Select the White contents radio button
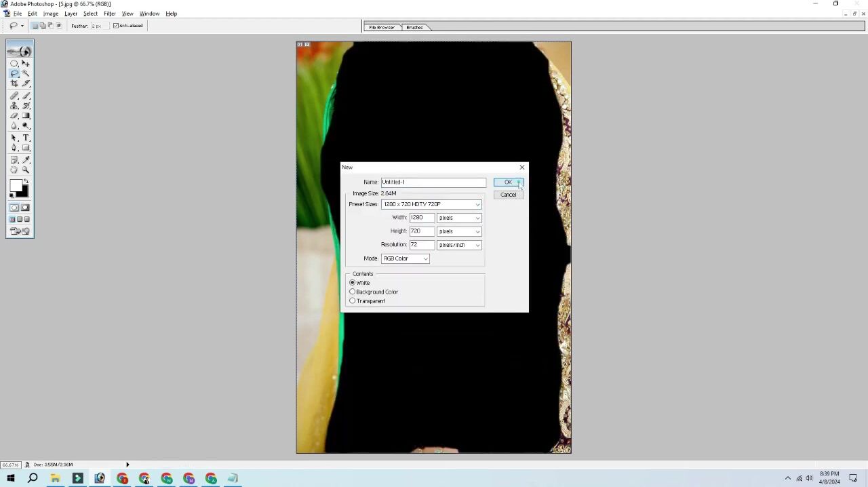Screen dimensions: 868x487 pos(353,283)
